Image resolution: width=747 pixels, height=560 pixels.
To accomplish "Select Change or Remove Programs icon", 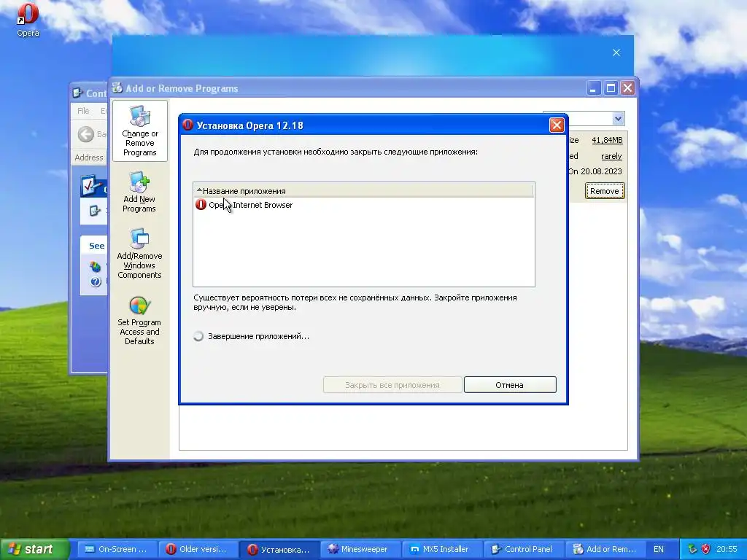I will click(x=139, y=131).
